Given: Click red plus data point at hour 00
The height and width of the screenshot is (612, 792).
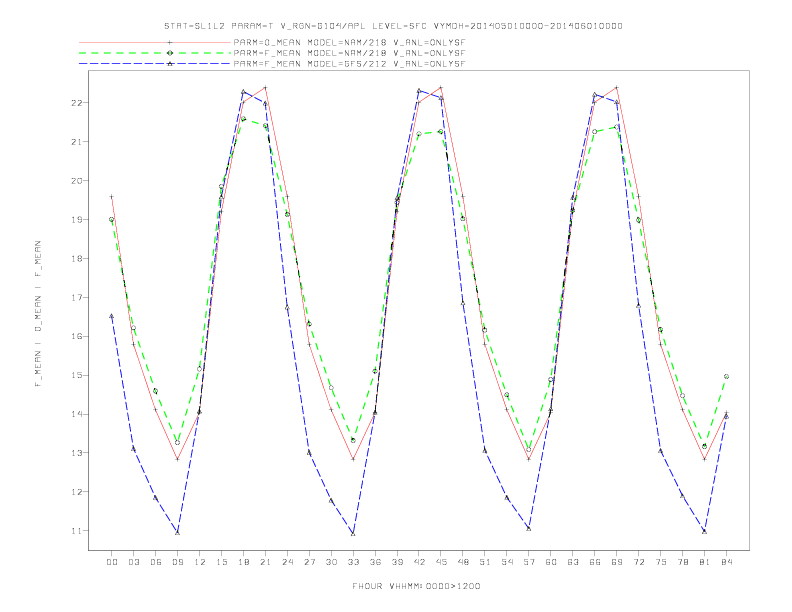Looking at the screenshot, I should [112, 196].
